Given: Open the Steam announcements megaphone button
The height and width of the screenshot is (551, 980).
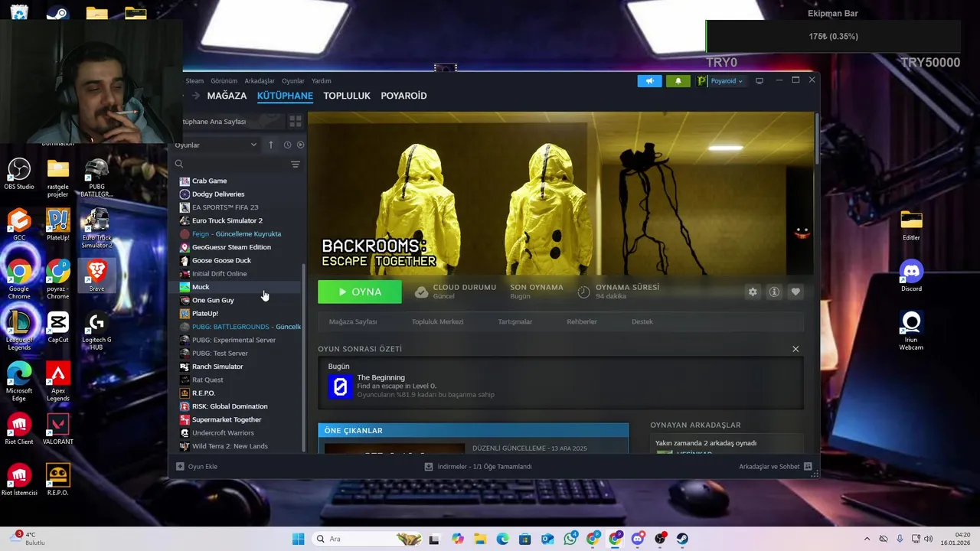Looking at the screenshot, I should click(649, 81).
